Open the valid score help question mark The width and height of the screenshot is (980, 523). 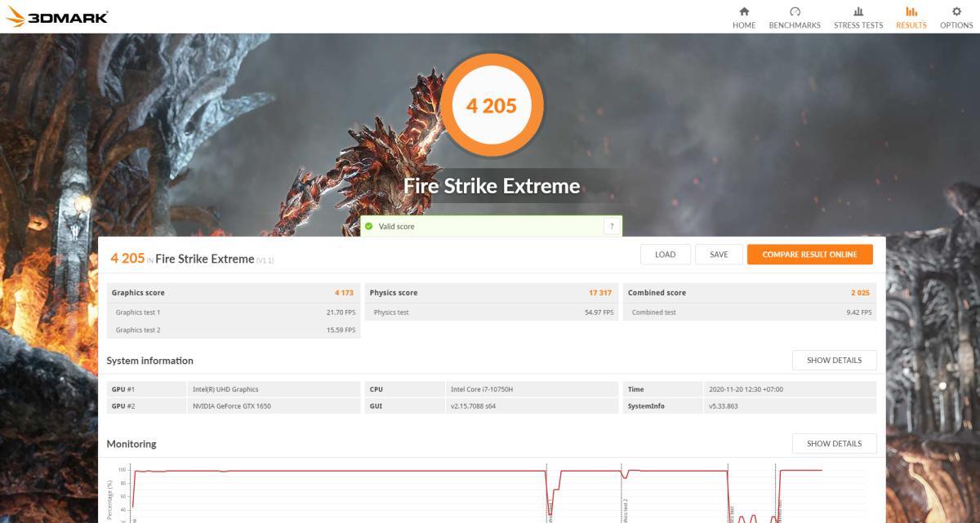click(x=612, y=226)
